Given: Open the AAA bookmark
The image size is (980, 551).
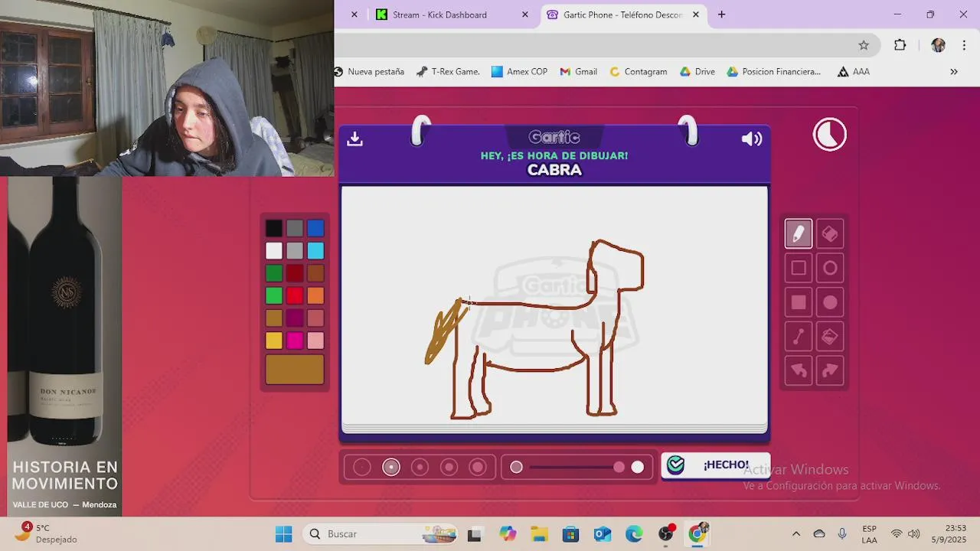Looking at the screenshot, I should pos(854,71).
